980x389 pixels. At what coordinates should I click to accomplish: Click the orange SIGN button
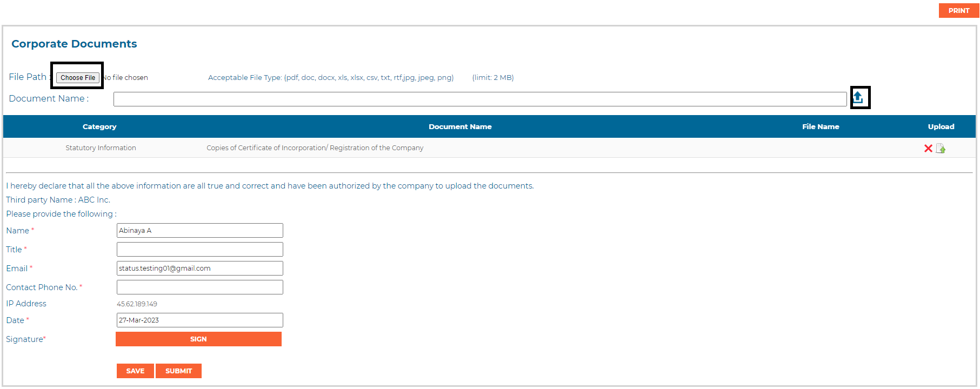tap(198, 339)
